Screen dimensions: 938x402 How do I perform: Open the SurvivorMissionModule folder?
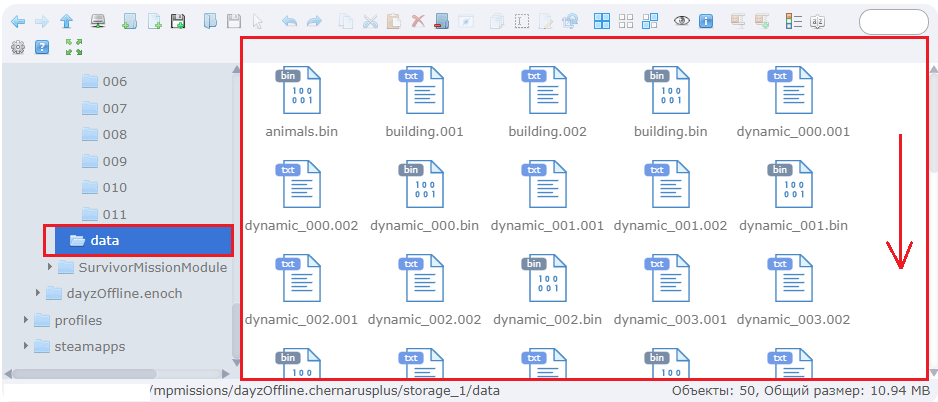click(x=142, y=267)
